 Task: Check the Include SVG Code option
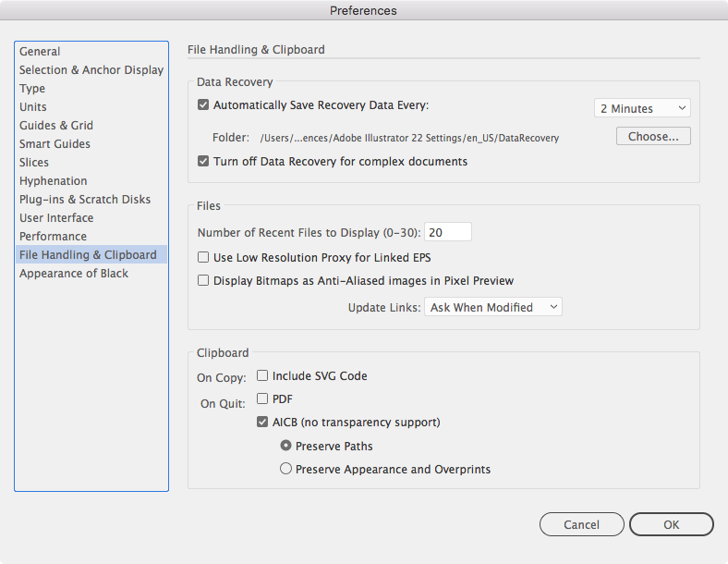pyautogui.click(x=262, y=376)
